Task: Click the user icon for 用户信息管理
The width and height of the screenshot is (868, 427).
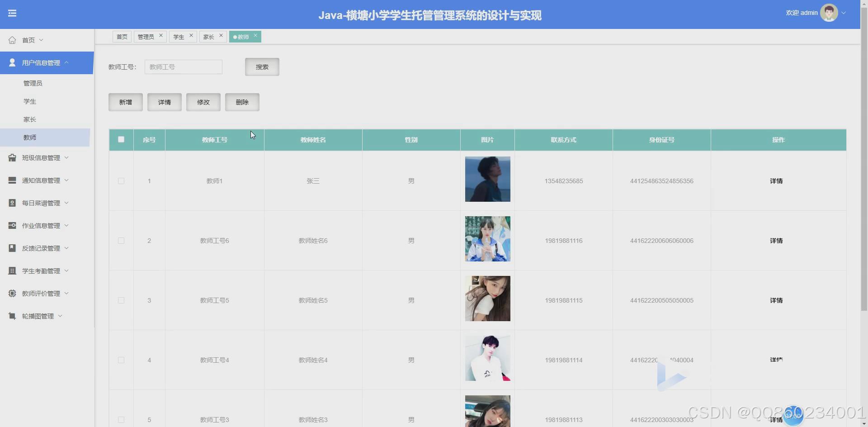Action: [12, 62]
